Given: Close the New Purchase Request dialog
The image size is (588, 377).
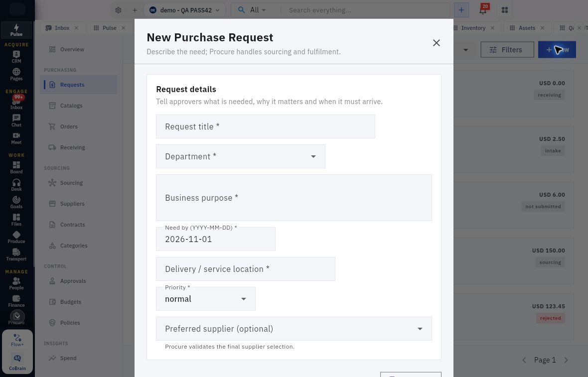Looking at the screenshot, I should (x=436, y=43).
